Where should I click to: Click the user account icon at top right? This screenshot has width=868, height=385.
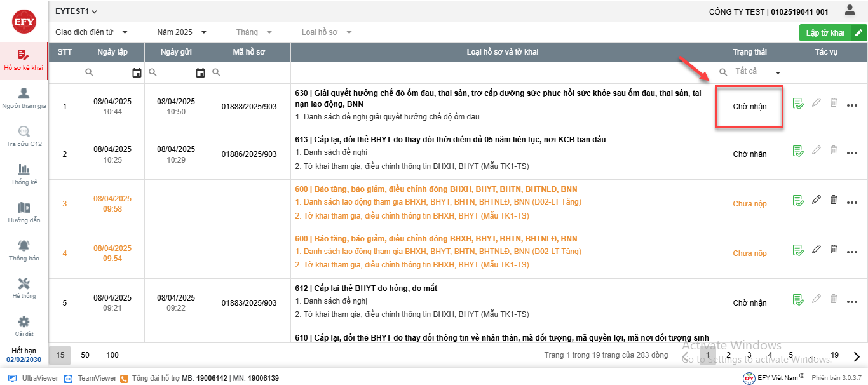pyautogui.click(x=850, y=10)
